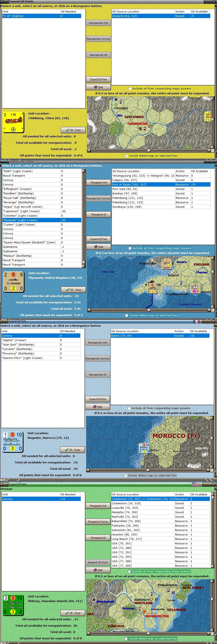Viewport: 217px width, 644px height.
Task: Open Help in the yellow China window
Action: [x=98, y=87]
